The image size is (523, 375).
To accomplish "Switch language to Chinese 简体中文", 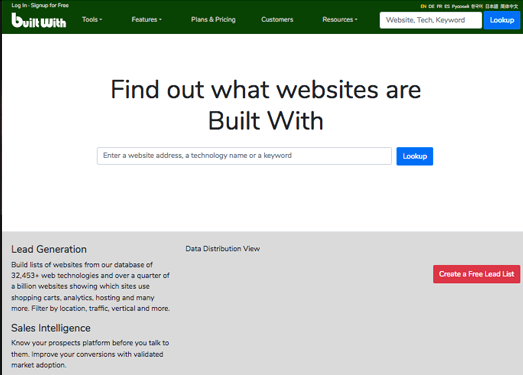I will coord(509,6).
